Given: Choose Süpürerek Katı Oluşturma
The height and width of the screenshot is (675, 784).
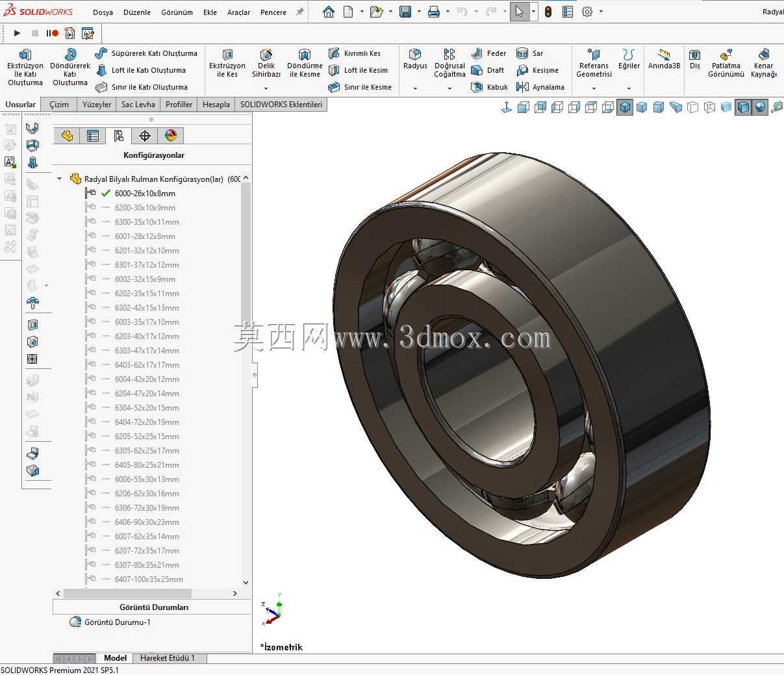Looking at the screenshot, I should [146, 53].
